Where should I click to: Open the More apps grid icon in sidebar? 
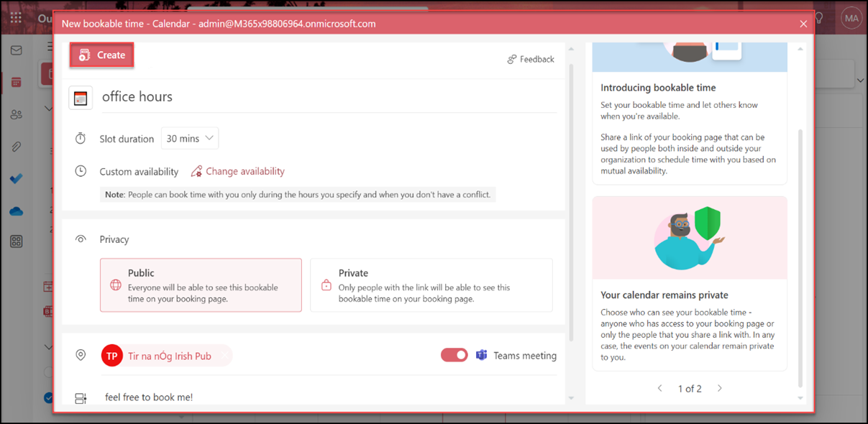[16, 242]
